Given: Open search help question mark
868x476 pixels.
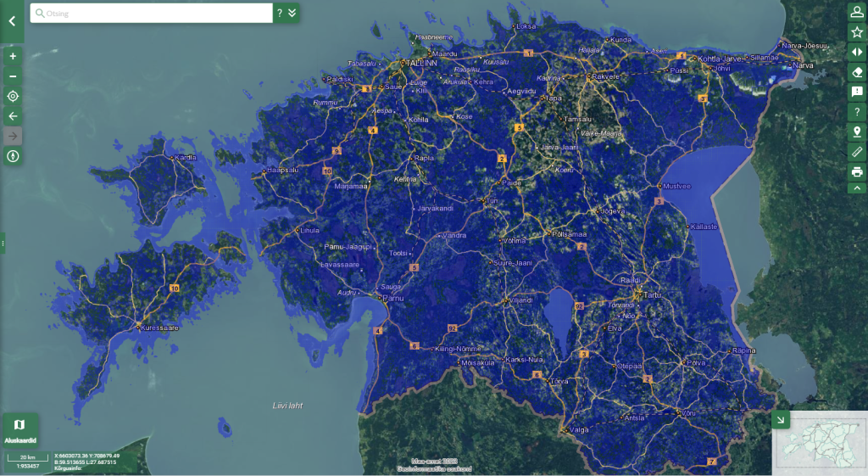Looking at the screenshot, I should 280,13.
